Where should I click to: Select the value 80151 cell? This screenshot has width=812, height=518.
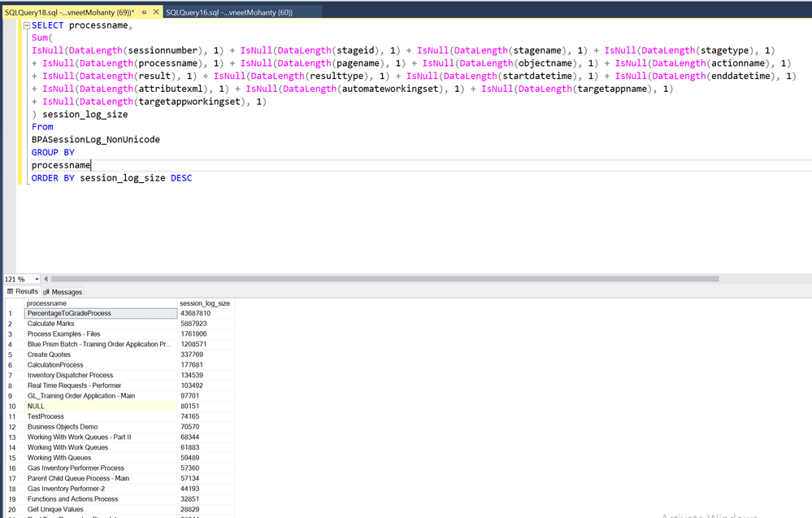point(206,407)
